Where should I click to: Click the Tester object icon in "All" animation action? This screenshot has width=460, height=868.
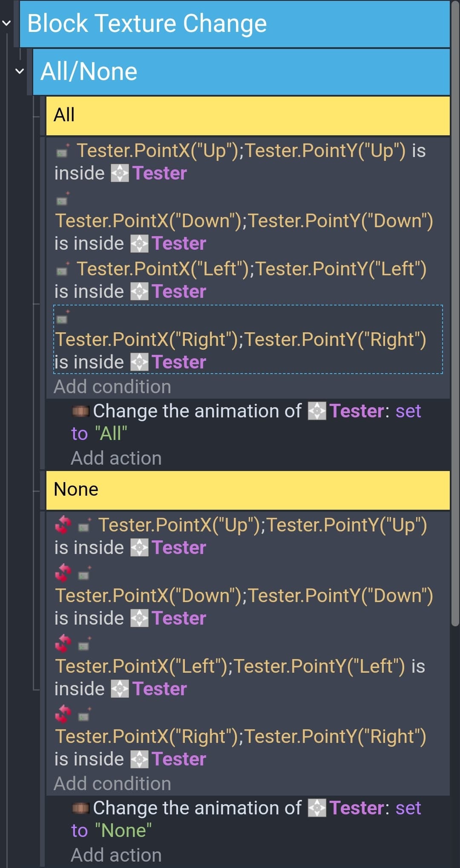[317, 411]
